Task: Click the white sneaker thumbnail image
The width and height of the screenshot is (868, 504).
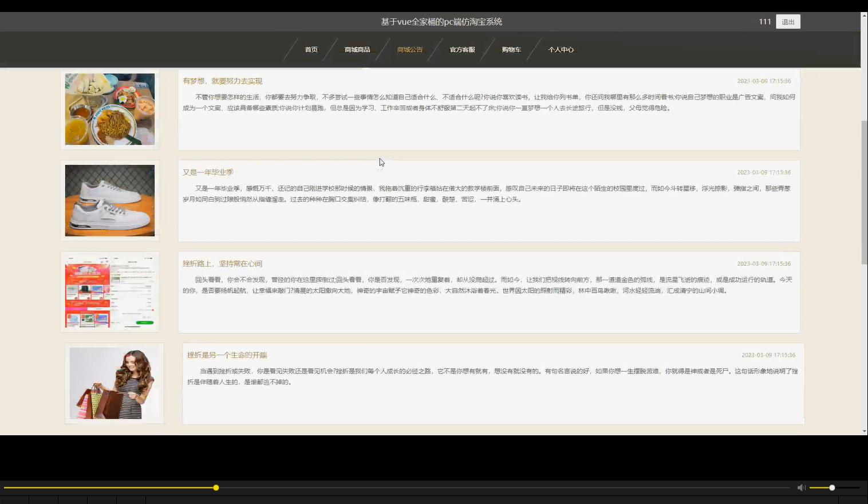Action: click(x=109, y=200)
